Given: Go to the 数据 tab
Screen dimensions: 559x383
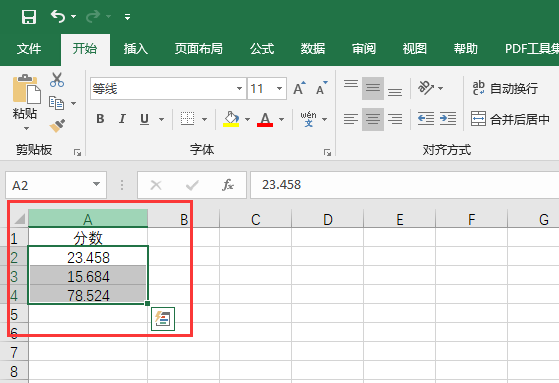Looking at the screenshot, I should coord(313,48).
